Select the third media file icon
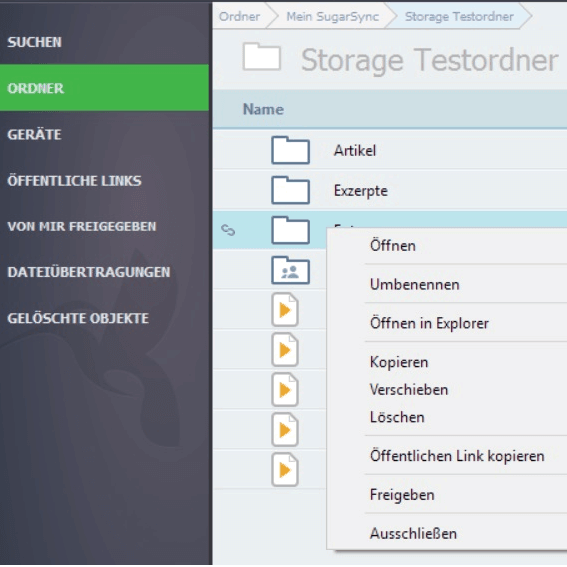This screenshot has width=567, height=567. click(285, 390)
